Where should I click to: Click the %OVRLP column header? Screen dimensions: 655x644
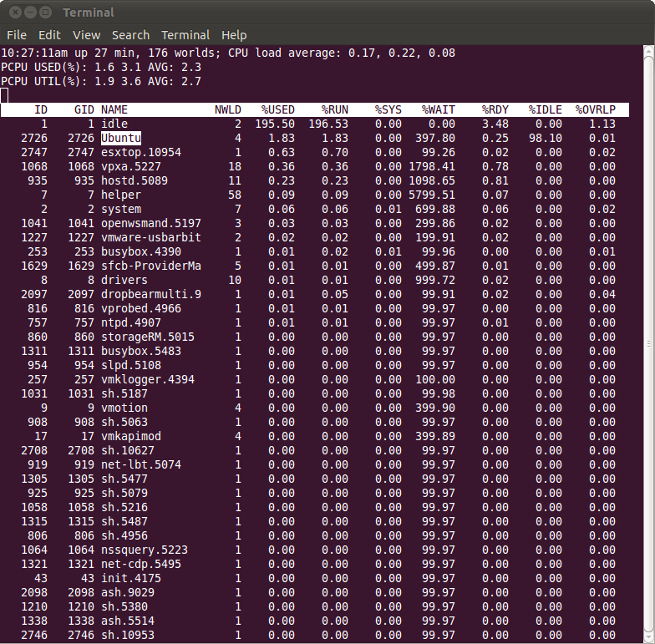pos(595,110)
